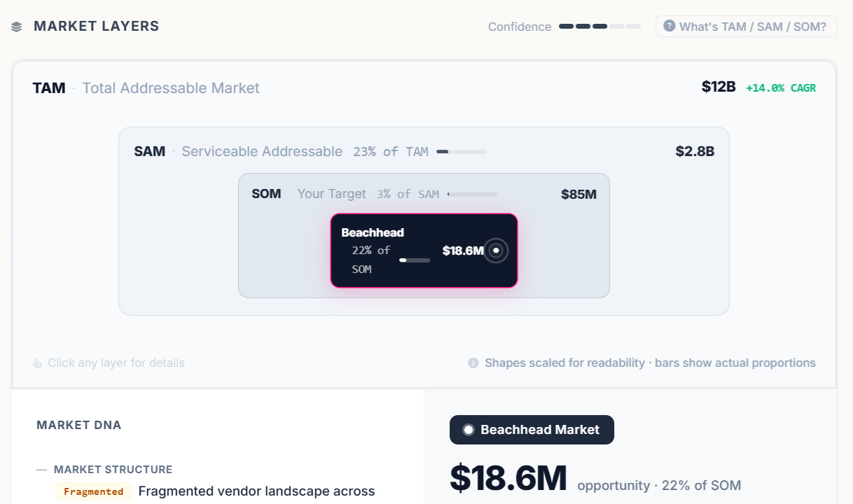Click the Confidence meter in the header
The height and width of the screenshot is (504, 853).
599,26
